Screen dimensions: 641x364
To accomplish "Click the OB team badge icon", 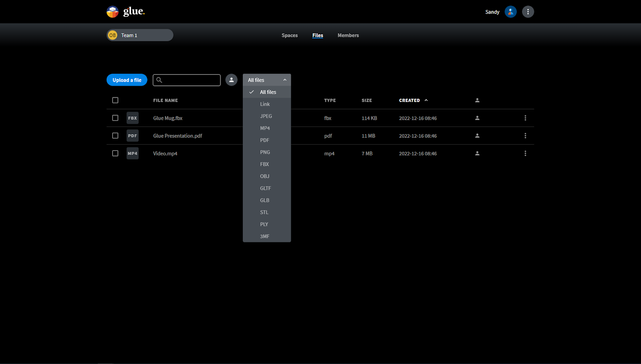I will click(113, 35).
